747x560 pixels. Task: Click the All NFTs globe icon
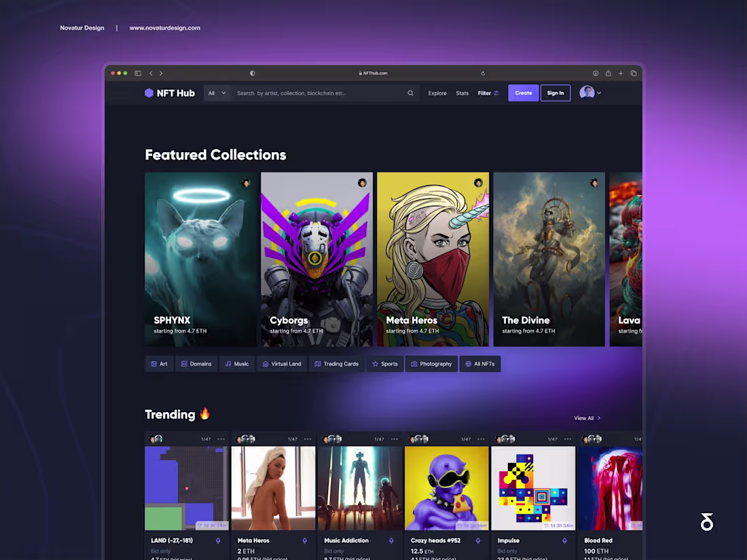[x=467, y=364]
